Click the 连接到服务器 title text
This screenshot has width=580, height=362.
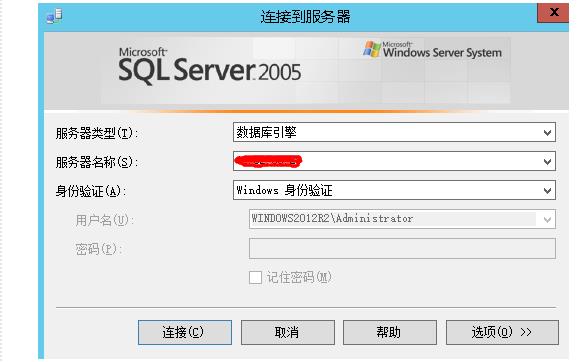(305, 17)
